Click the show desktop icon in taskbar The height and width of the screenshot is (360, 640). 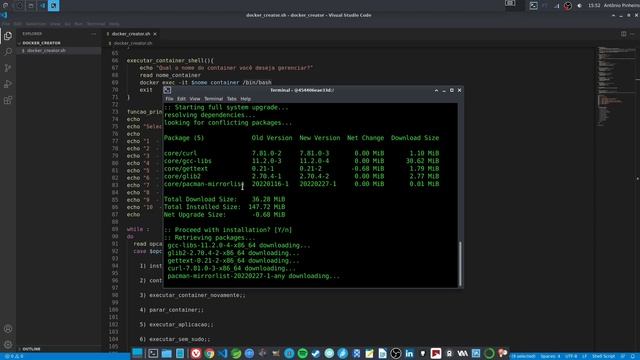137,353
